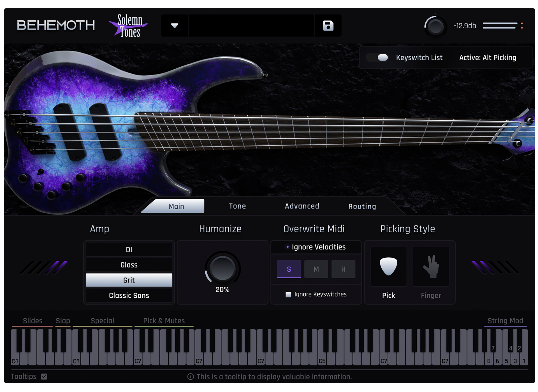Select the DI amp option

[129, 249]
